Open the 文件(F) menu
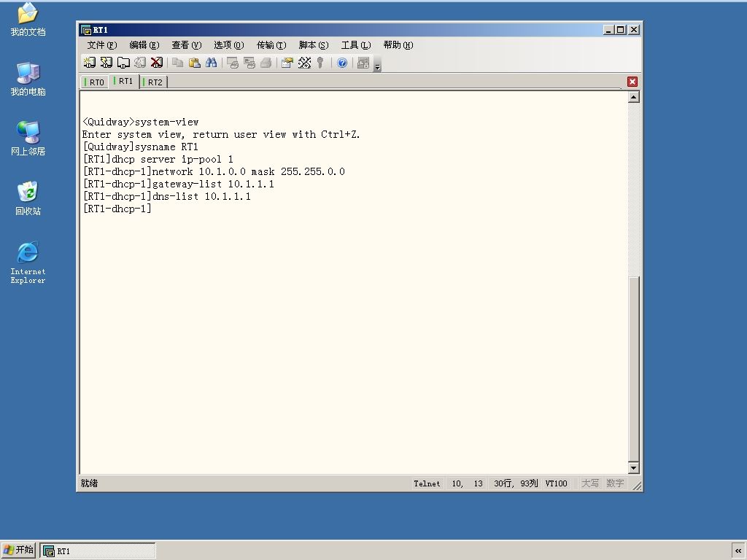 102,44
